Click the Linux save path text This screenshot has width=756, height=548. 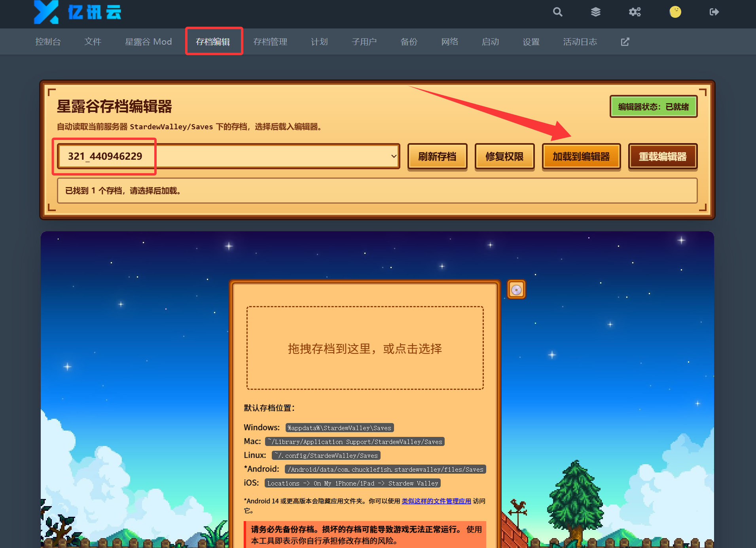[x=326, y=455]
